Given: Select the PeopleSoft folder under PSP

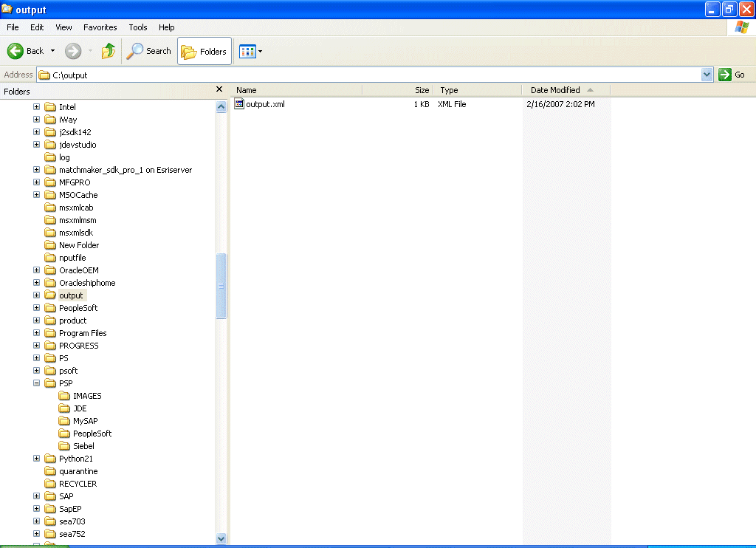Looking at the screenshot, I should 89,433.
